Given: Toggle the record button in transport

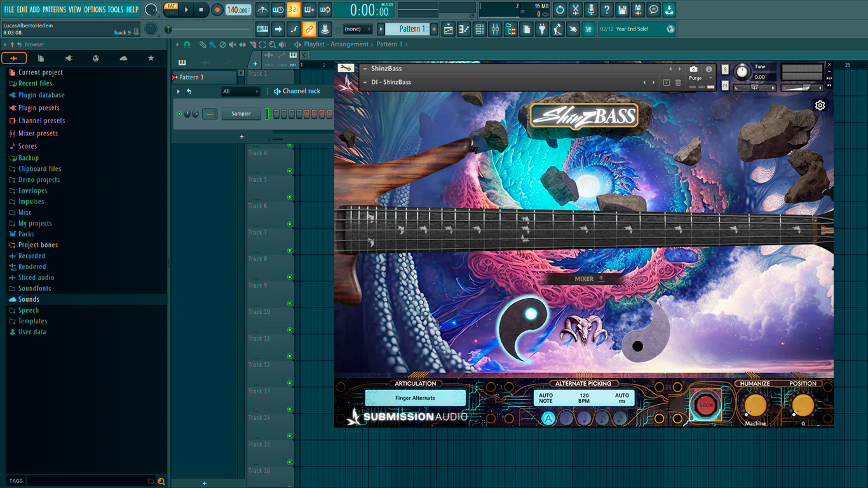Looking at the screenshot, I should 217,10.
